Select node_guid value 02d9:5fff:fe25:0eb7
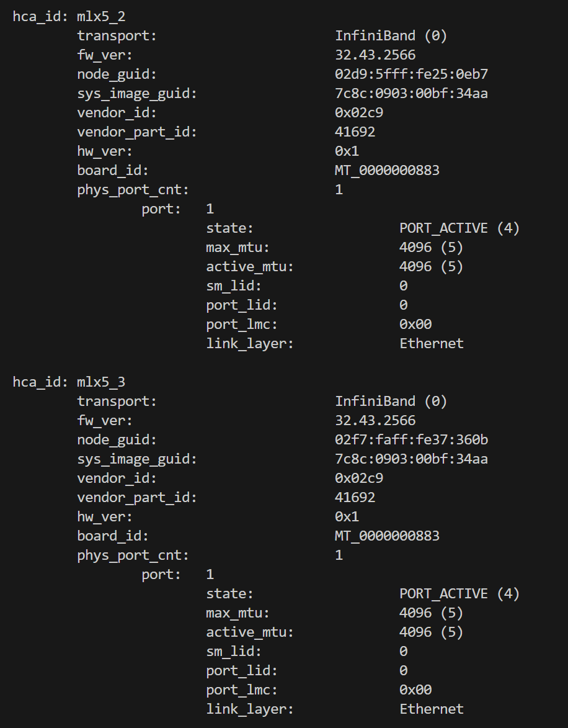568x728 pixels. click(411, 74)
